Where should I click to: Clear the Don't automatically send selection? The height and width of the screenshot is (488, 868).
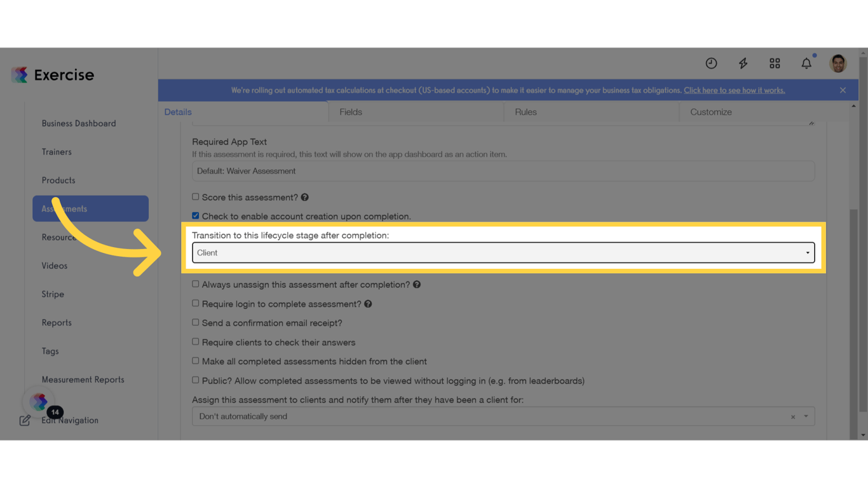click(793, 417)
